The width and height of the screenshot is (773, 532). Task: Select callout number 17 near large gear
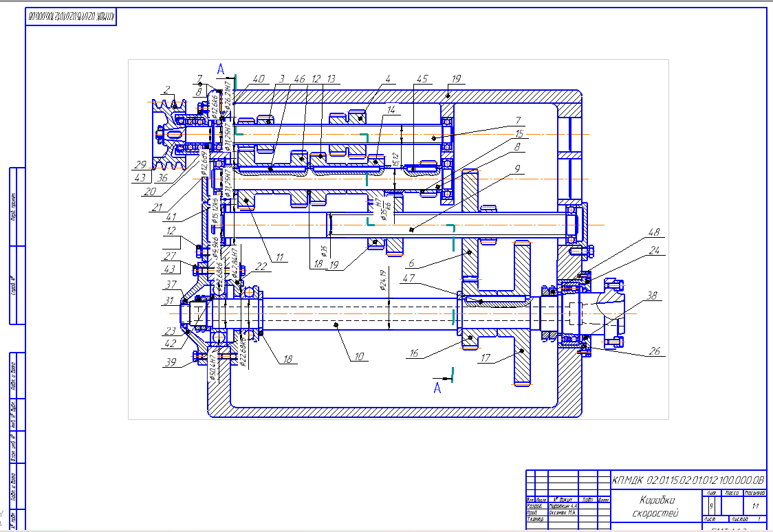(486, 357)
